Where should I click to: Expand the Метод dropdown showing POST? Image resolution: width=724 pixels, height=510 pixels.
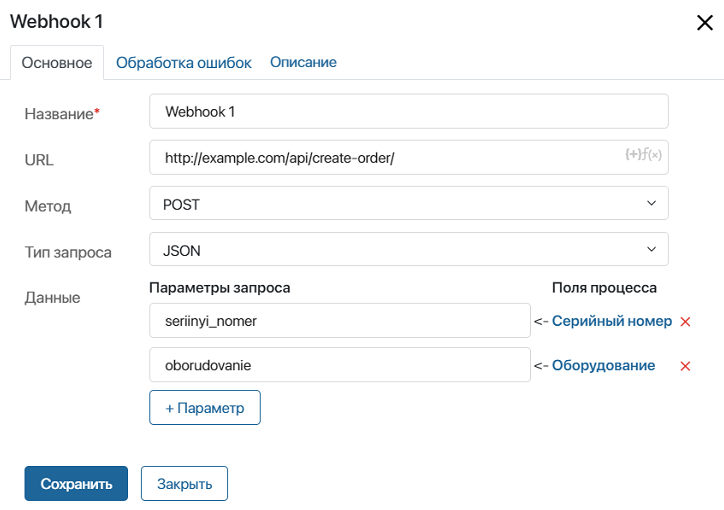click(x=409, y=204)
